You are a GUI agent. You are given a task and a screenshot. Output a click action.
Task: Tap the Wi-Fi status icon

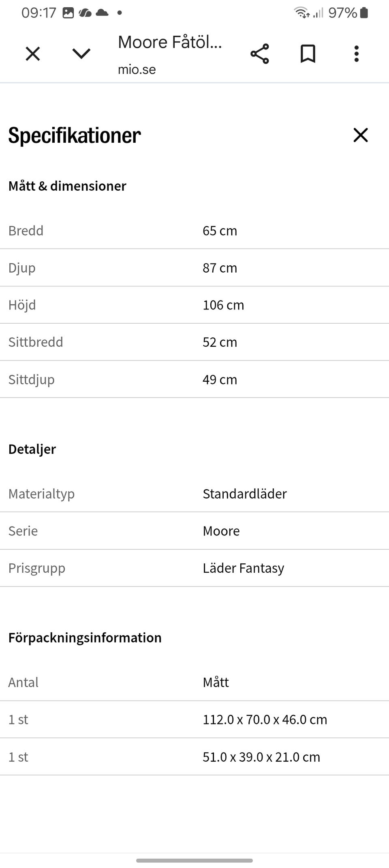point(301,13)
